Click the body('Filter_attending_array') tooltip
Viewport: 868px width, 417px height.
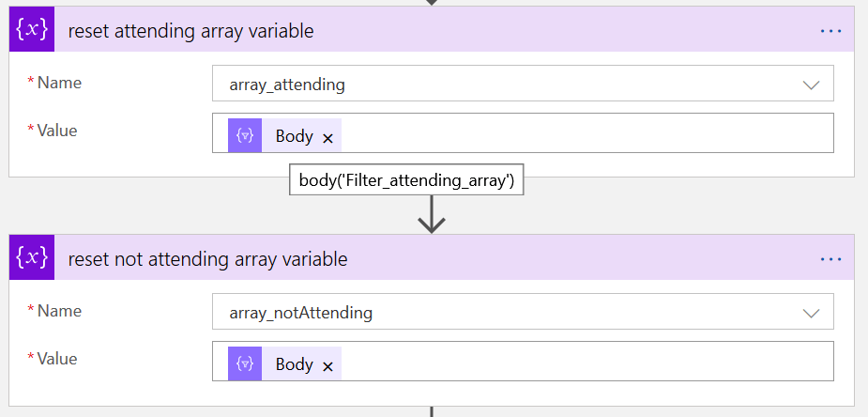point(405,179)
